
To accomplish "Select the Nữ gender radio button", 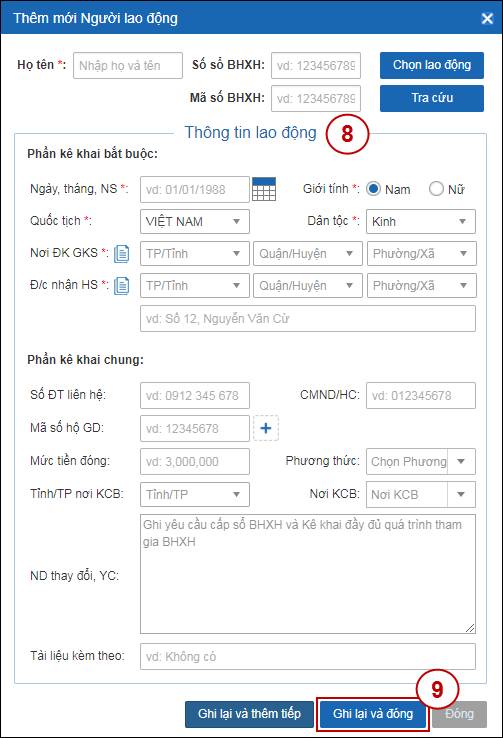I will point(436,189).
